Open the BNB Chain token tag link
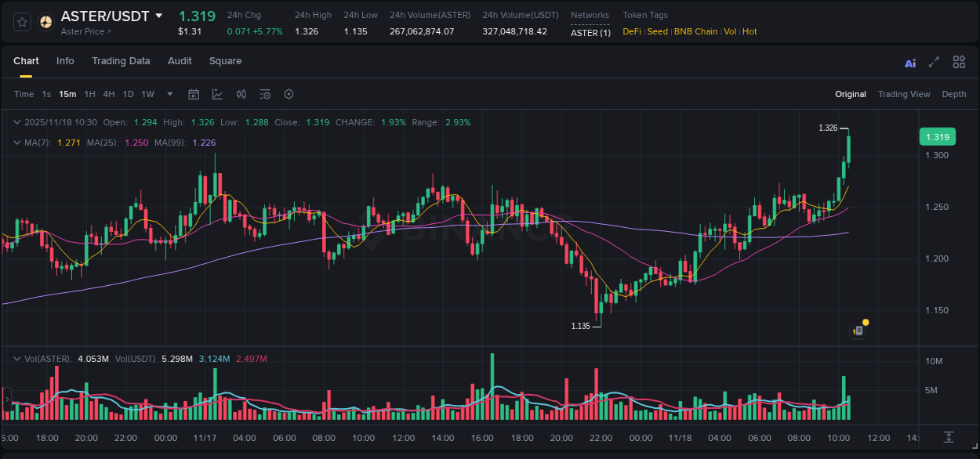The height and width of the screenshot is (459, 980). 696,31
